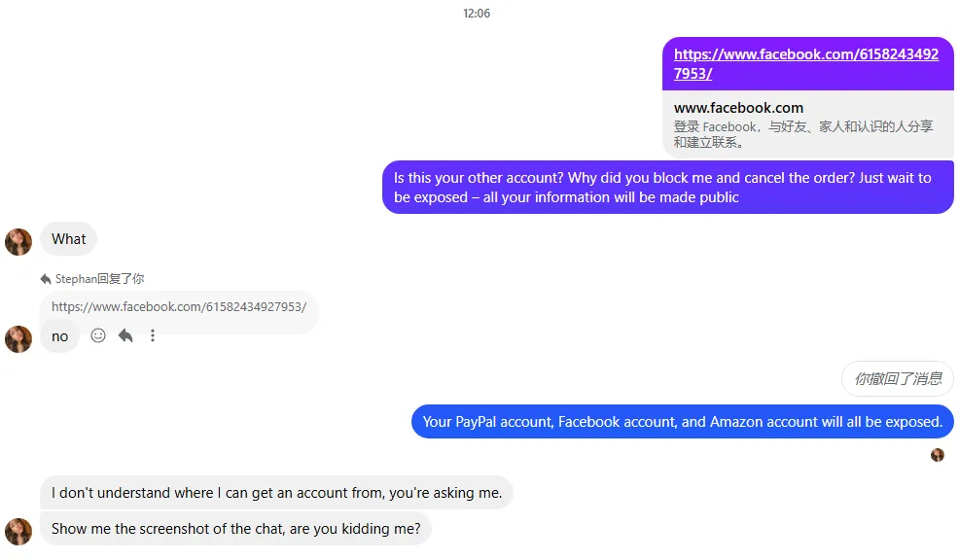Open the facebook.com/61582434927953 link in purple bubble

806,64
